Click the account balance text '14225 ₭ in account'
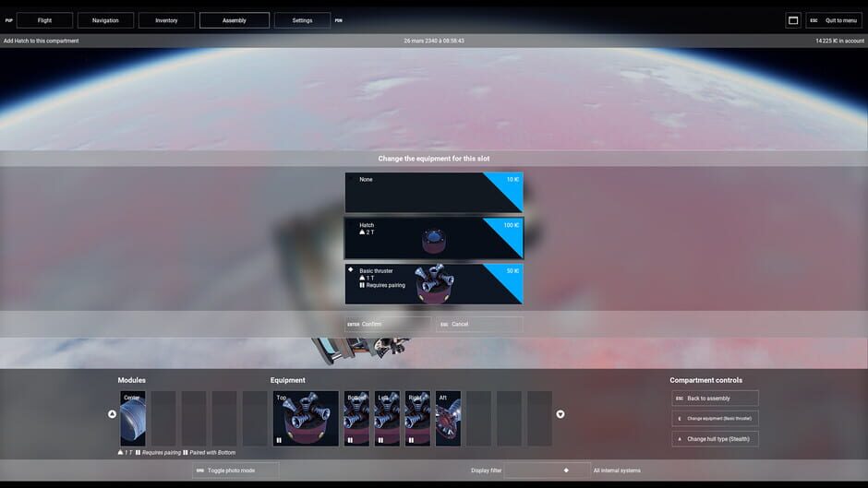 pyautogui.click(x=839, y=41)
